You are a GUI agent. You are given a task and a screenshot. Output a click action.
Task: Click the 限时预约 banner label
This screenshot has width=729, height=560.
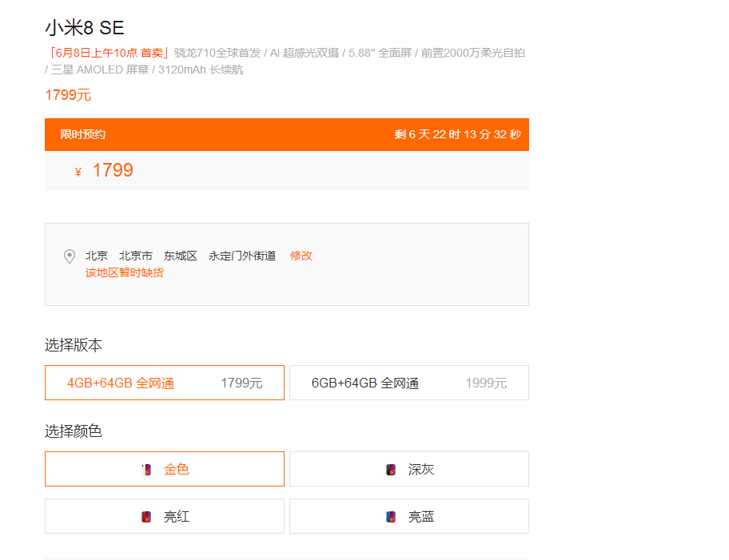pos(83,134)
